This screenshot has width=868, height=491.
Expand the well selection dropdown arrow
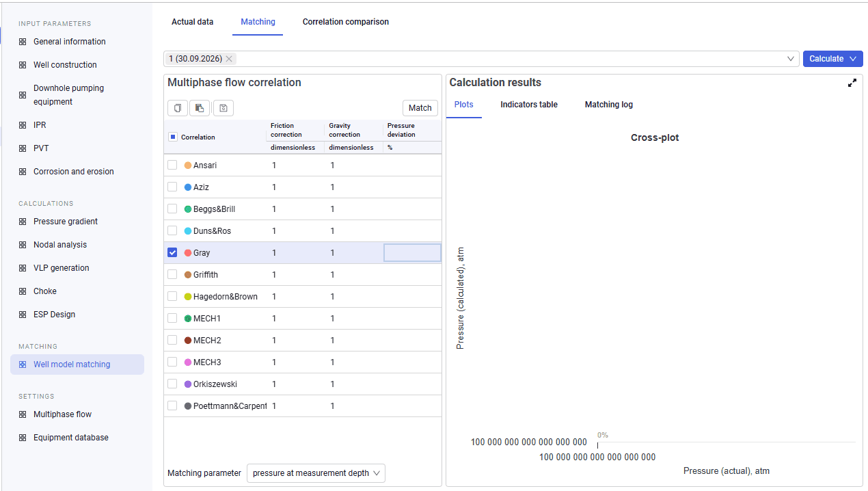pos(791,59)
